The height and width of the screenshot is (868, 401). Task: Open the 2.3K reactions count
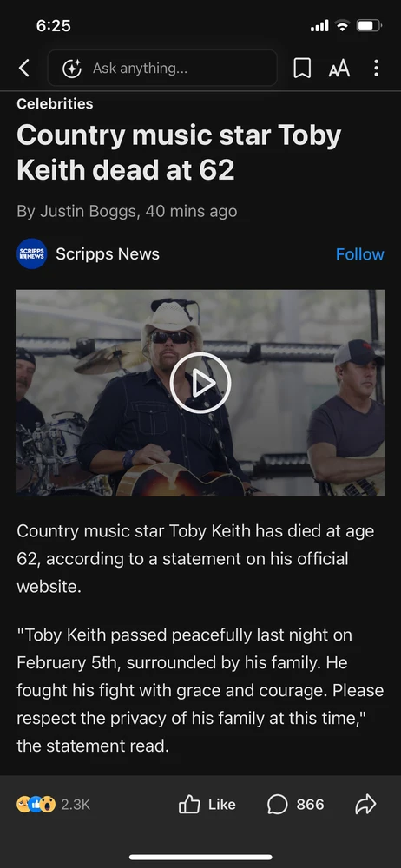pos(76,805)
